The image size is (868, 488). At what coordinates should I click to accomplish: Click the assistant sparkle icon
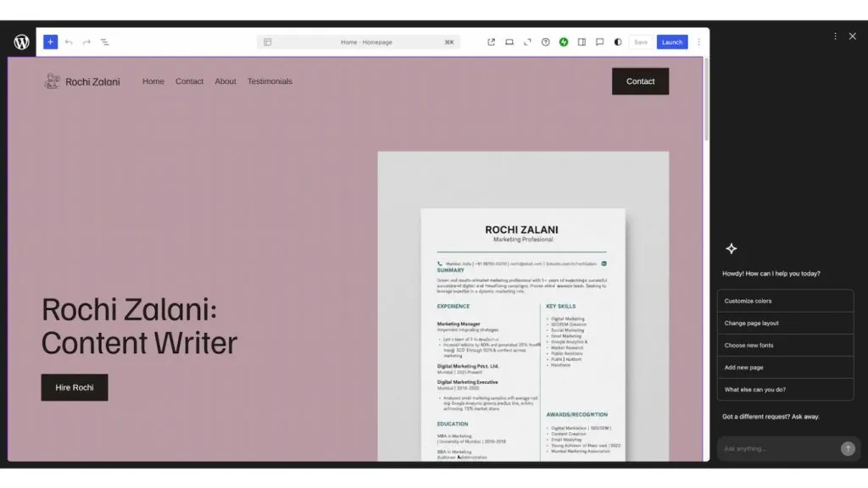tap(732, 249)
